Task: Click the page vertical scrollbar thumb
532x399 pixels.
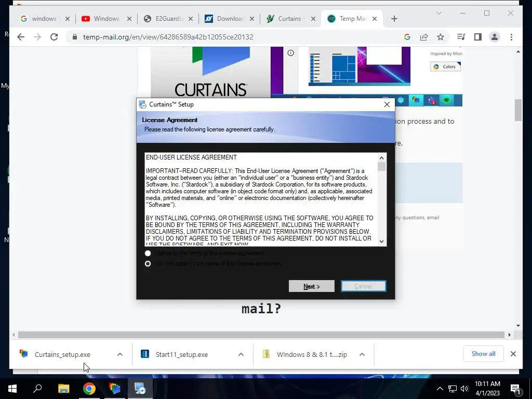Action: pyautogui.click(x=518, y=110)
